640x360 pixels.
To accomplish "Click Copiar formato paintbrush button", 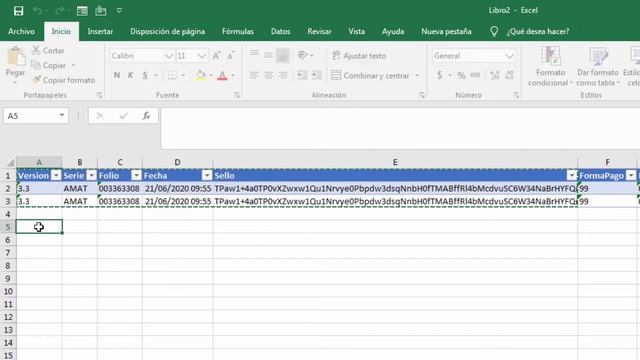I will pos(63,80).
